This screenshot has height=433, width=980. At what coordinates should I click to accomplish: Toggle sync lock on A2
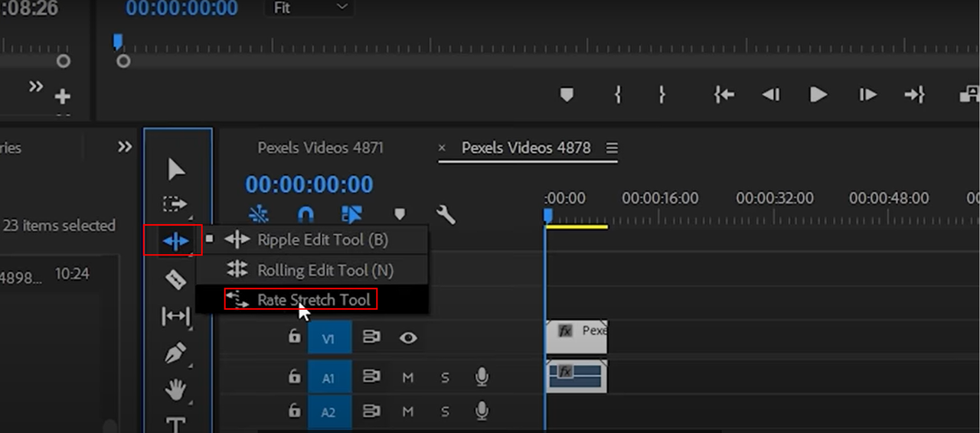(x=371, y=412)
